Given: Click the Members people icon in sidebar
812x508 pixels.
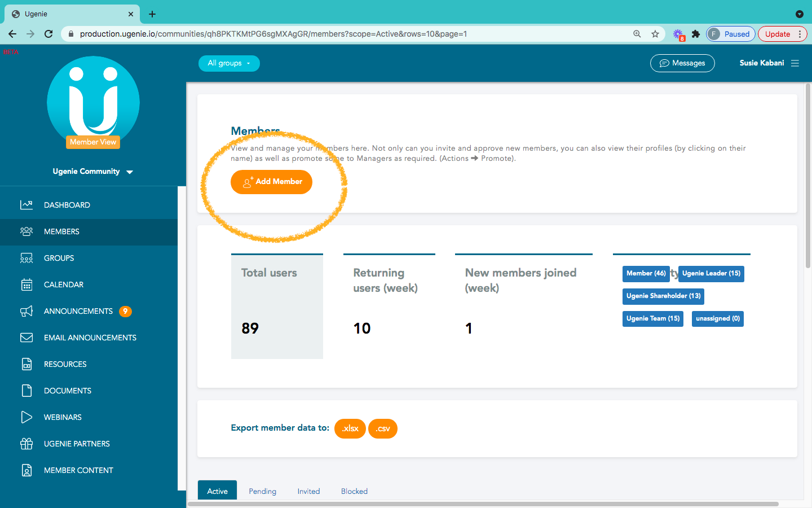Looking at the screenshot, I should (27, 231).
